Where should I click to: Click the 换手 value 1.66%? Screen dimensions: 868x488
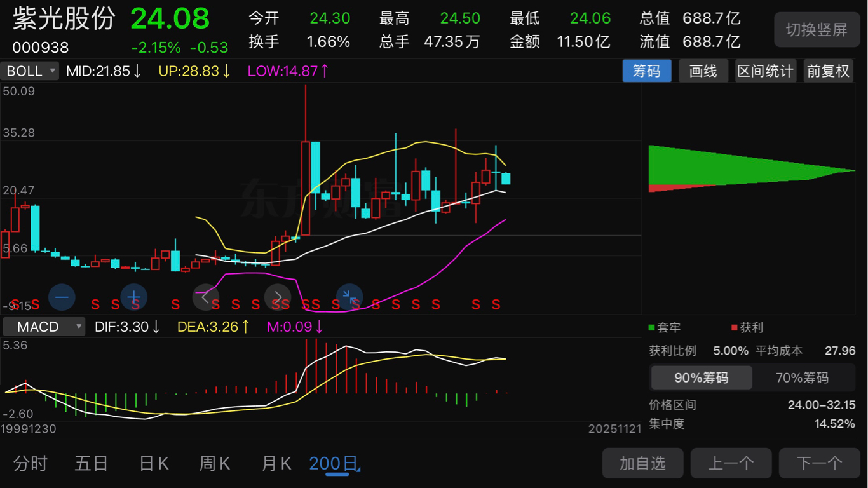click(x=329, y=43)
